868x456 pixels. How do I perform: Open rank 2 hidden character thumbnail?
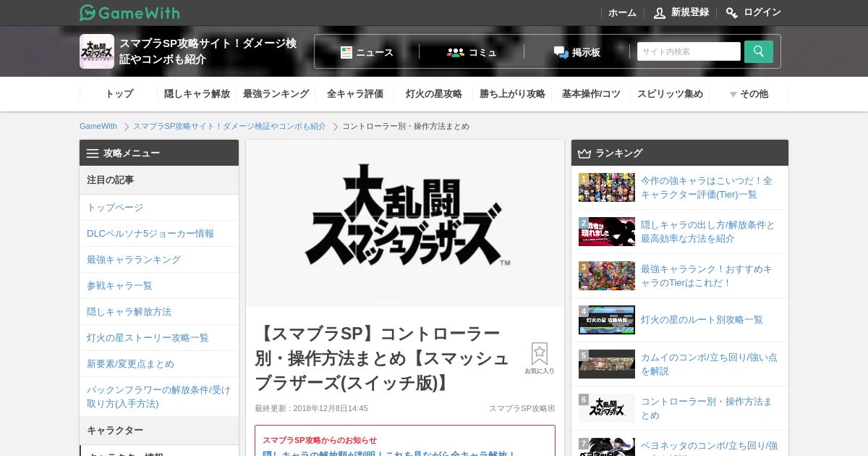607,232
